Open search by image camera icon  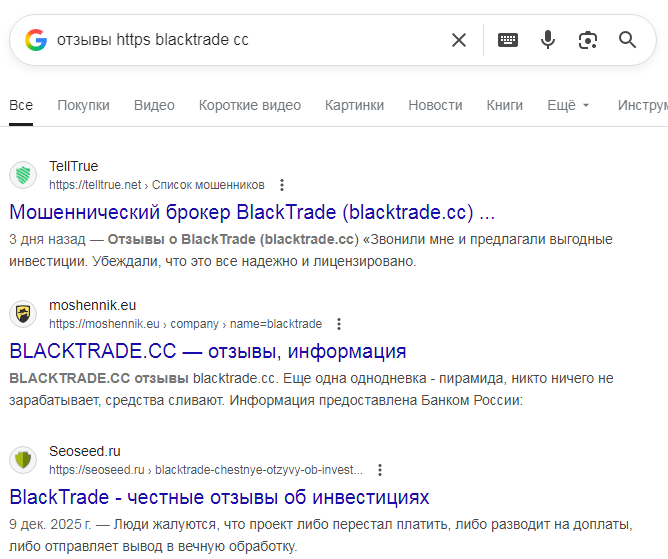(588, 40)
